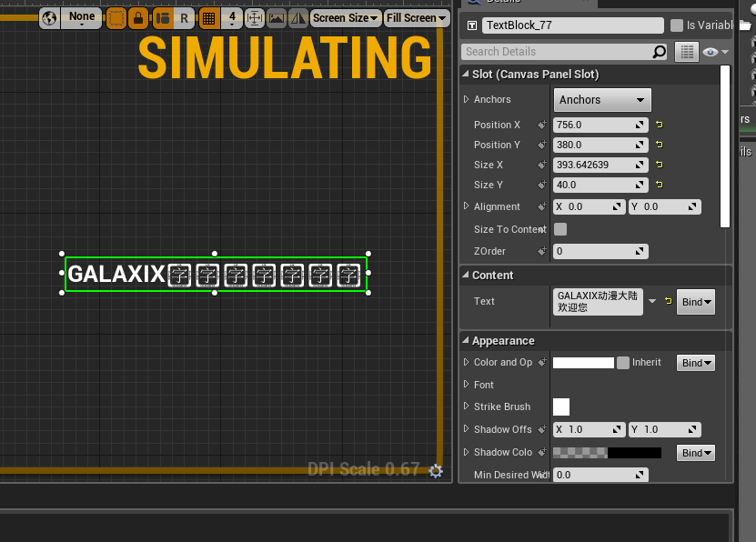
Task: Toggle the Inherit color checkbox
Action: 623,363
